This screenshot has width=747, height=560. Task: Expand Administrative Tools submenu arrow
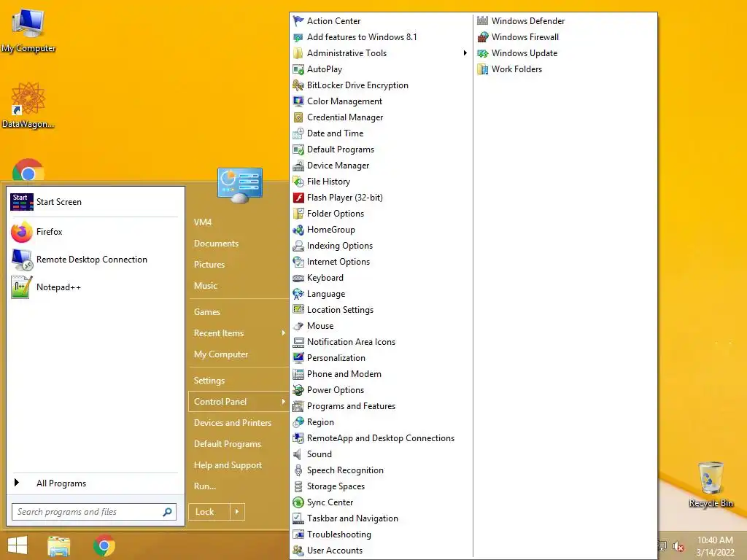click(465, 52)
